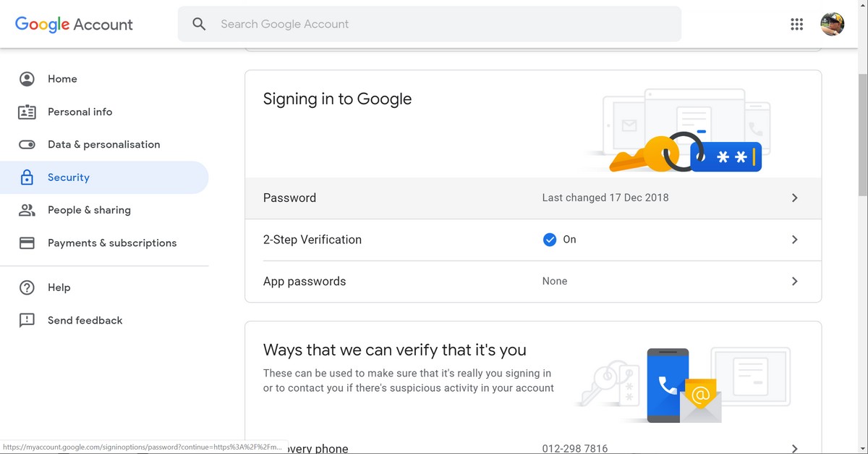
Task: Focus the Search Google Account field
Action: pos(434,24)
